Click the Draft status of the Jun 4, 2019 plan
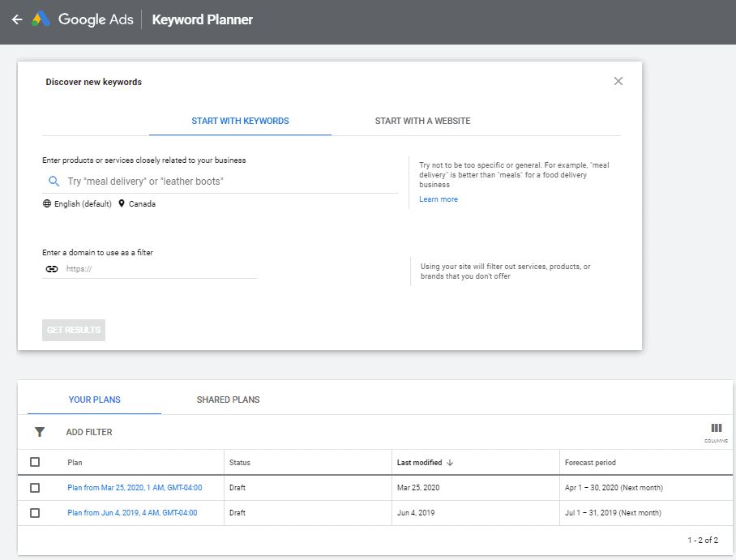 click(237, 513)
